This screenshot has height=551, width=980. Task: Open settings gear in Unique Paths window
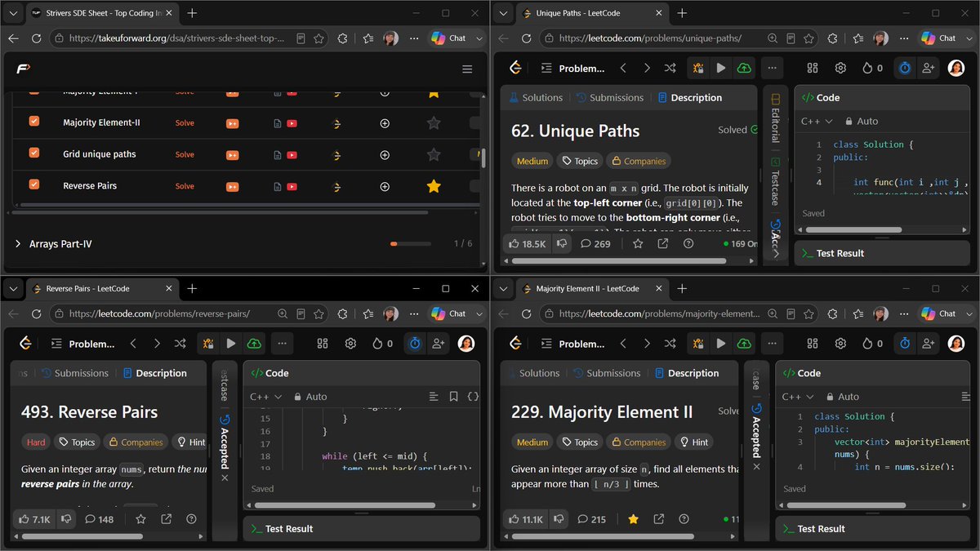tap(840, 69)
